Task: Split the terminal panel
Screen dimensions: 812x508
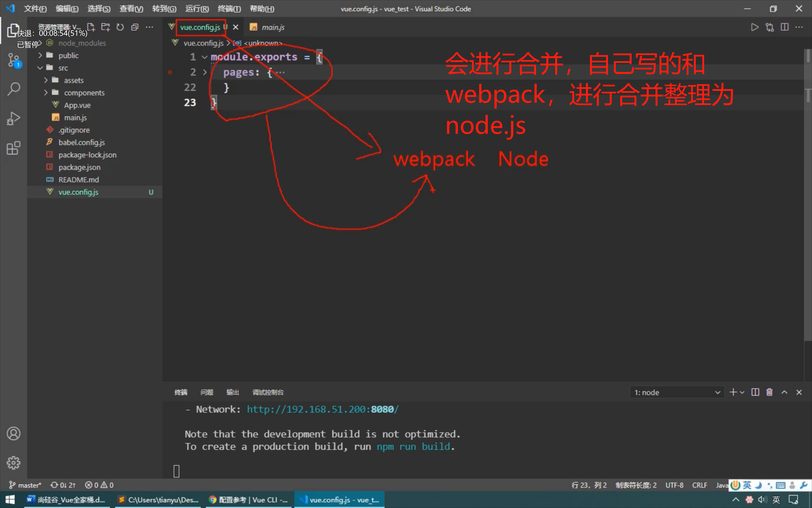Action: pos(755,392)
